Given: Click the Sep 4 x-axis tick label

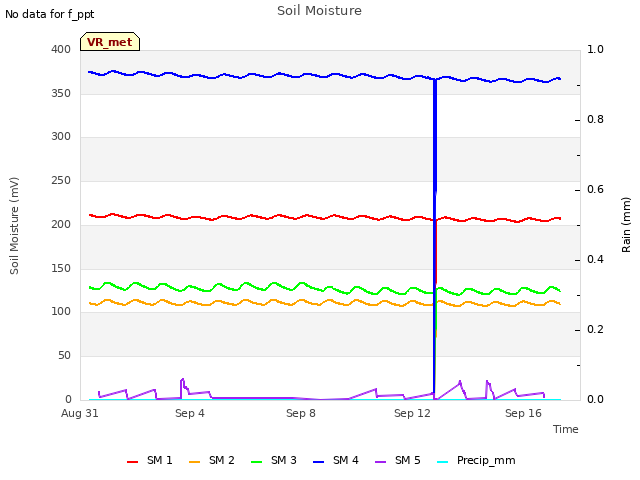Looking at the screenshot, I should click(190, 413).
